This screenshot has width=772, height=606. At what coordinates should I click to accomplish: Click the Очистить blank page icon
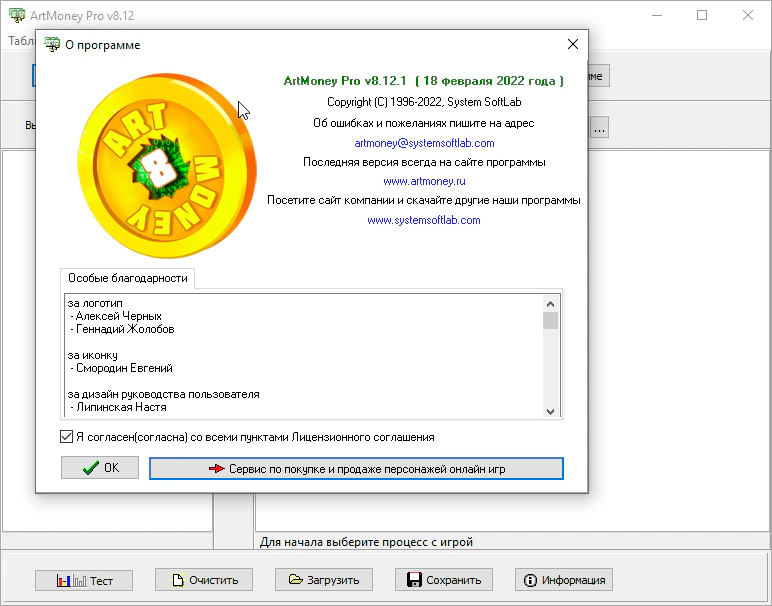click(x=178, y=580)
